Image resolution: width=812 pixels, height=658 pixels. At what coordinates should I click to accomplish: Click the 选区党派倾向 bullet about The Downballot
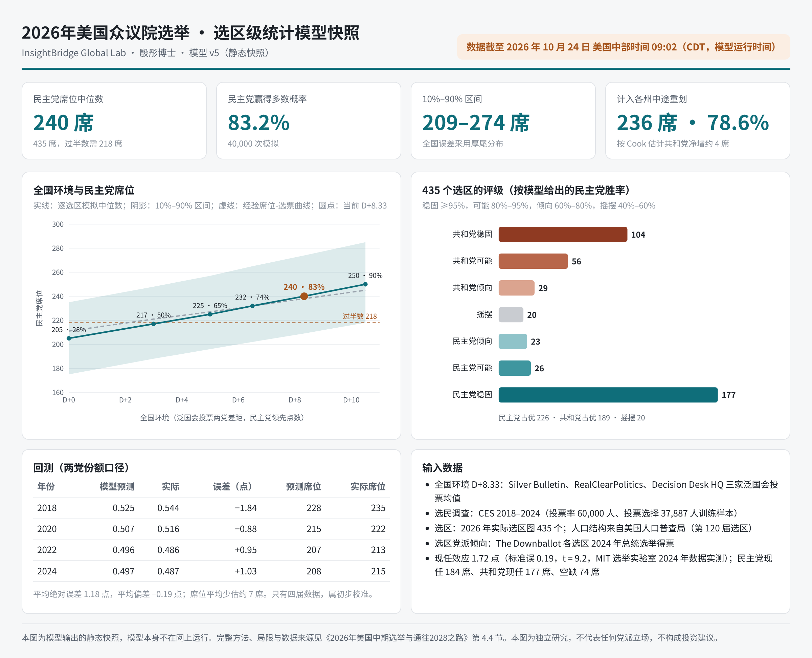(554, 544)
